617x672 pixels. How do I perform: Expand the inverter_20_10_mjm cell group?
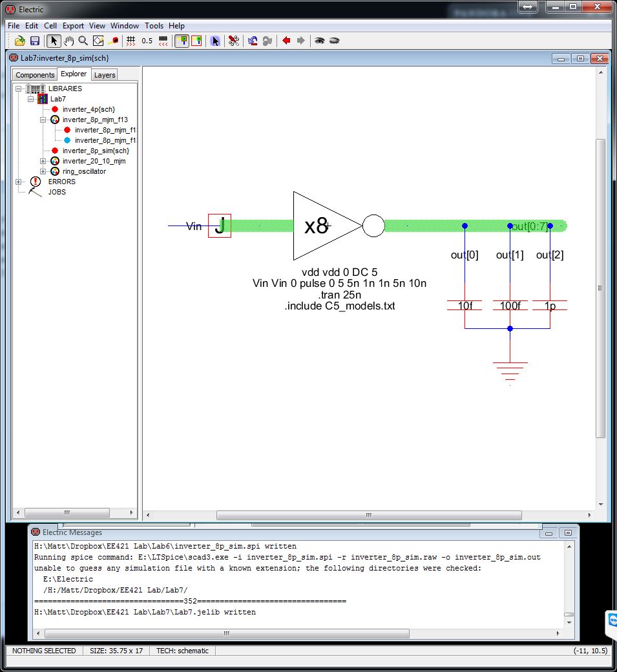43,161
